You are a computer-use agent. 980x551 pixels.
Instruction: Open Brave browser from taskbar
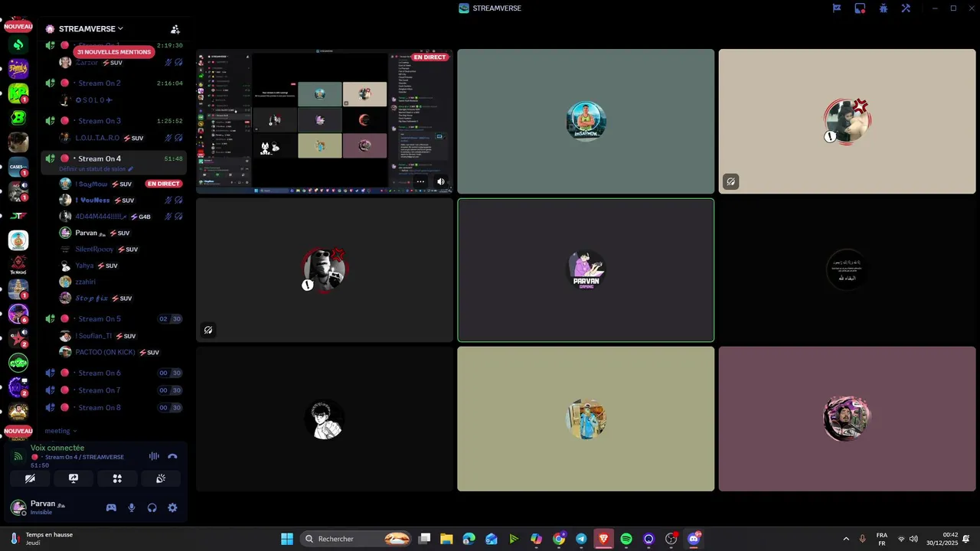603,539
